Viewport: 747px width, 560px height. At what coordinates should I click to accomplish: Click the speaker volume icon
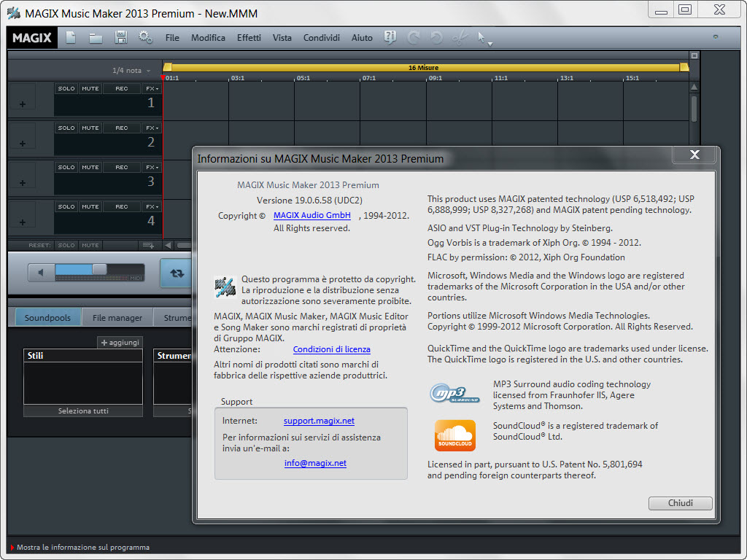pos(42,273)
